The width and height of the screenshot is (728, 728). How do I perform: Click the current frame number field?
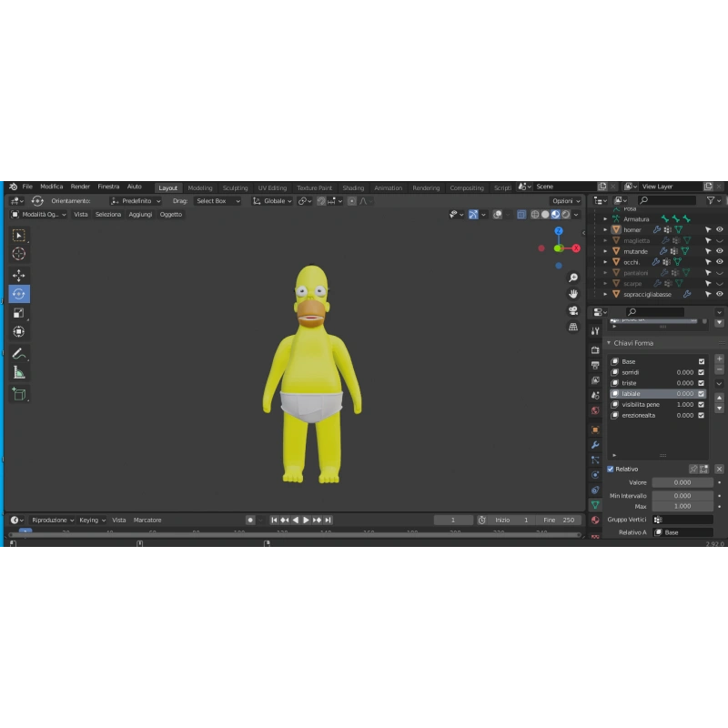tap(453, 520)
